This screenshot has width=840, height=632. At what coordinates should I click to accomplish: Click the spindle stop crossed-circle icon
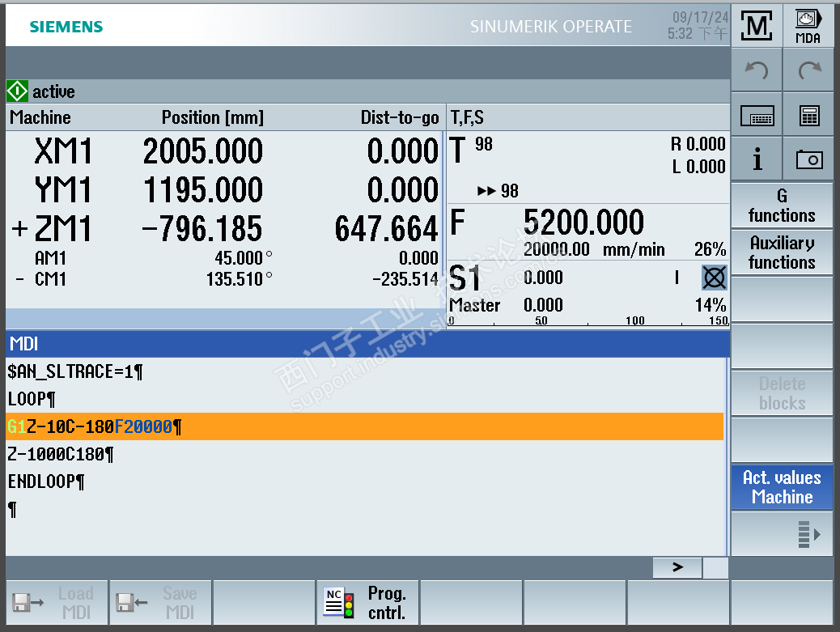point(714,278)
